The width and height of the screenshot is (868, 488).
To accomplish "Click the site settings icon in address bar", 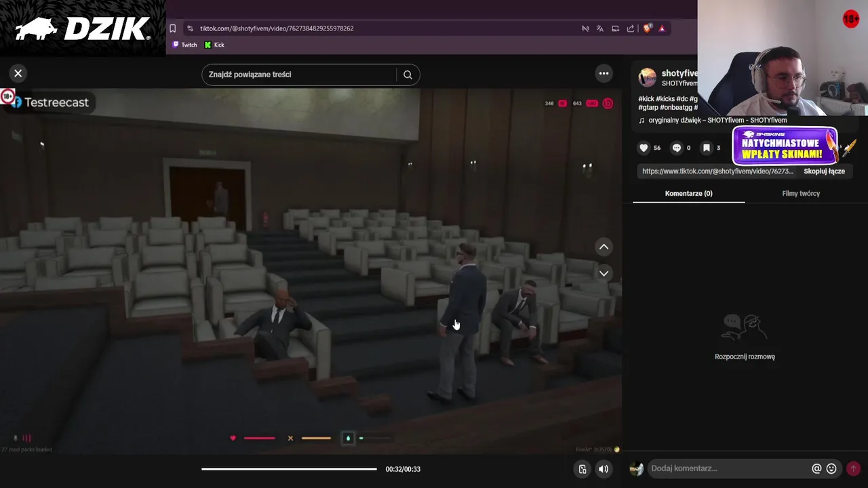I will [x=190, y=28].
